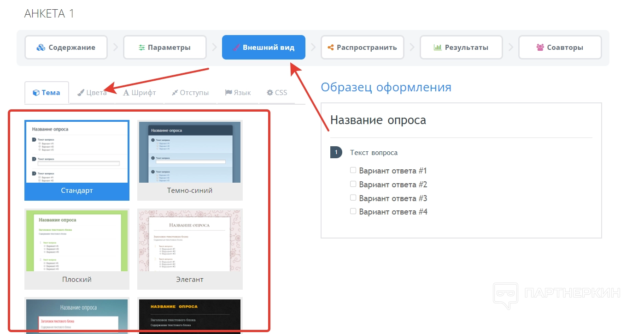The width and height of the screenshot is (644, 334).
Task: Switch to the Тема tab
Action: 47,93
